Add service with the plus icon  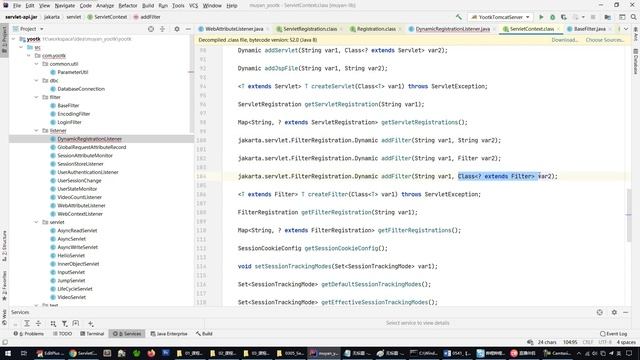coord(91,323)
